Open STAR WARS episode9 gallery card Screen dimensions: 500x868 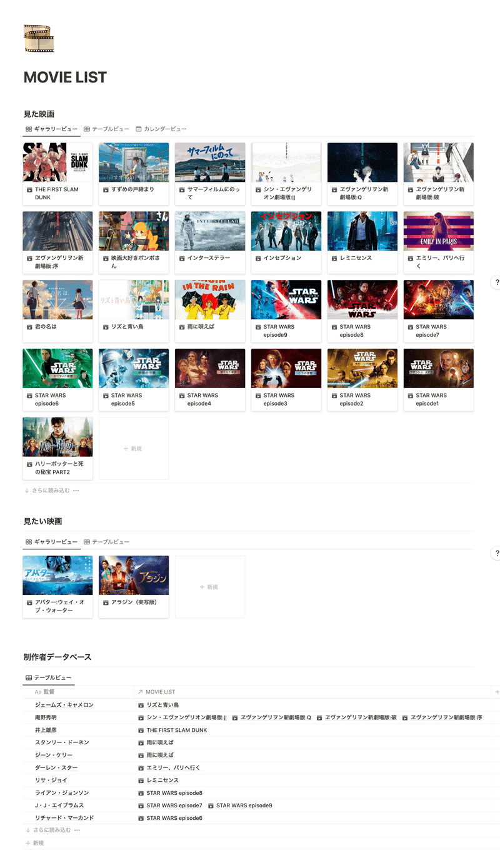tap(286, 311)
